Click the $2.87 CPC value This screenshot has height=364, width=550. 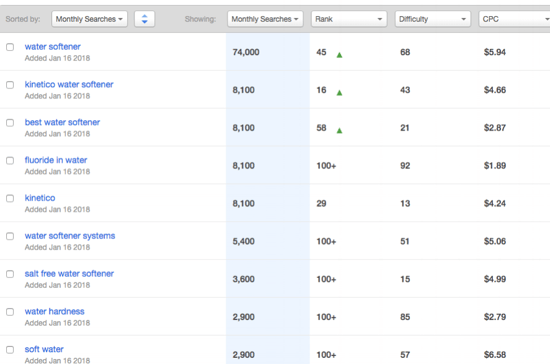(495, 128)
